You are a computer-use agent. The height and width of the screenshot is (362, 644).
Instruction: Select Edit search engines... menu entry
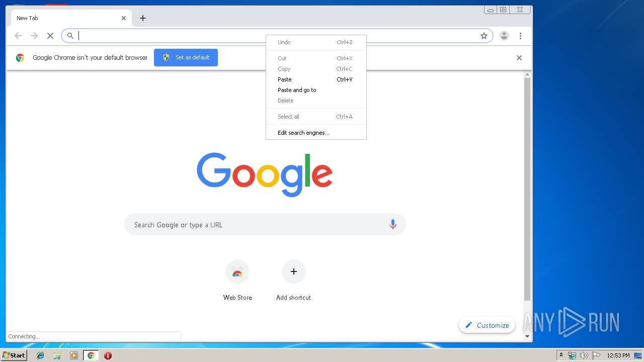tap(316, 133)
